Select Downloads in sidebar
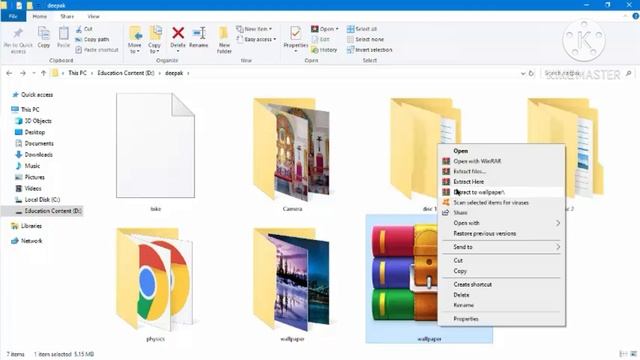Screen dimensions: 640x360 coord(34,155)
